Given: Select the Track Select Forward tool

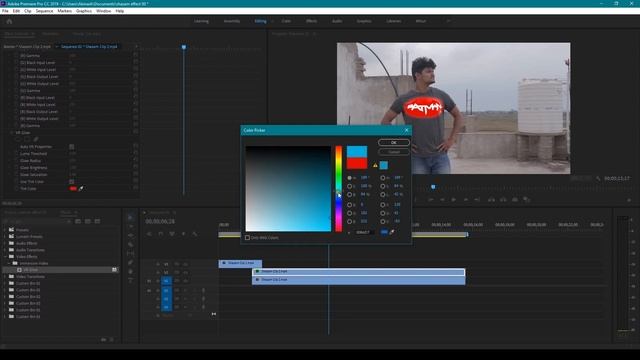Looking at the screenshot, I should [x=131, y=226].
